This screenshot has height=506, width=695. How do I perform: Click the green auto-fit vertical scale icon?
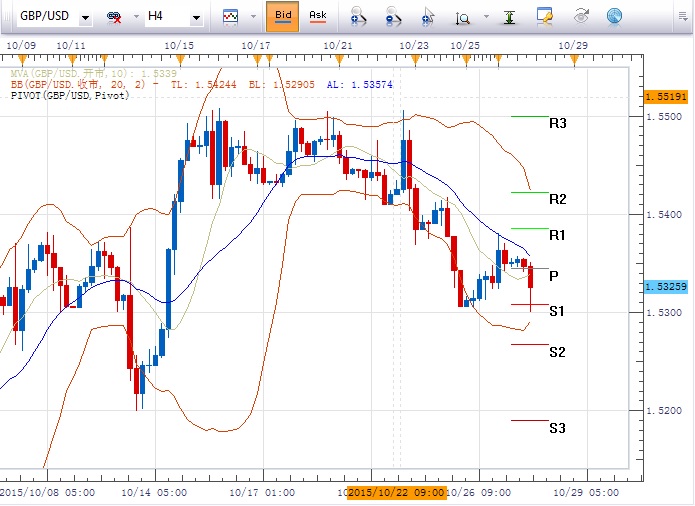(x=509, y=17)
